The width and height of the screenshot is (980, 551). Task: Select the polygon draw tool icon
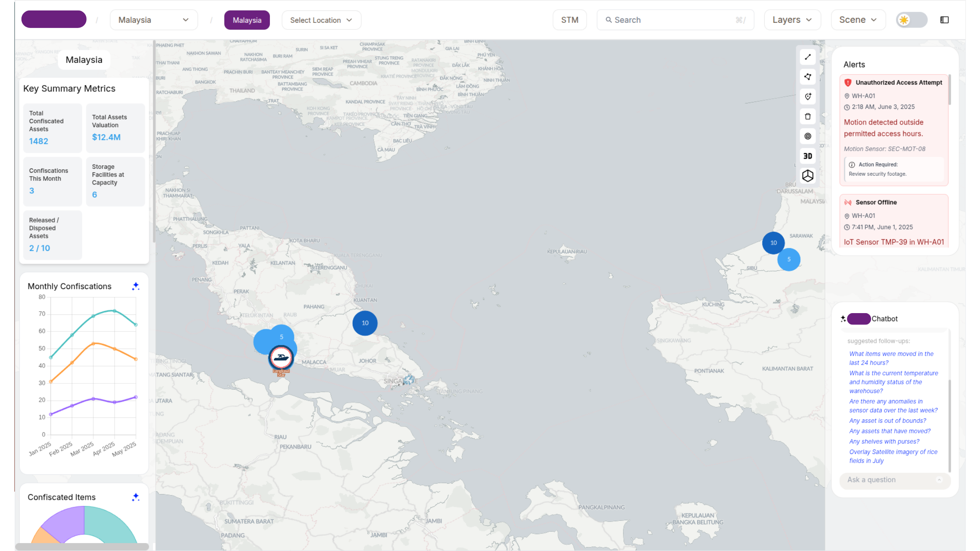(x=808, y=77)
